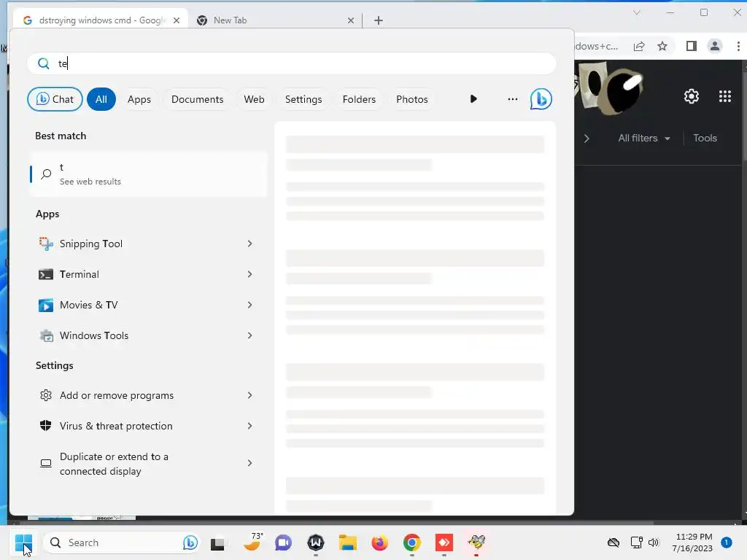Open Chrome profile avatar
This screenshot has height=560, width=747.
pos(715,46)
